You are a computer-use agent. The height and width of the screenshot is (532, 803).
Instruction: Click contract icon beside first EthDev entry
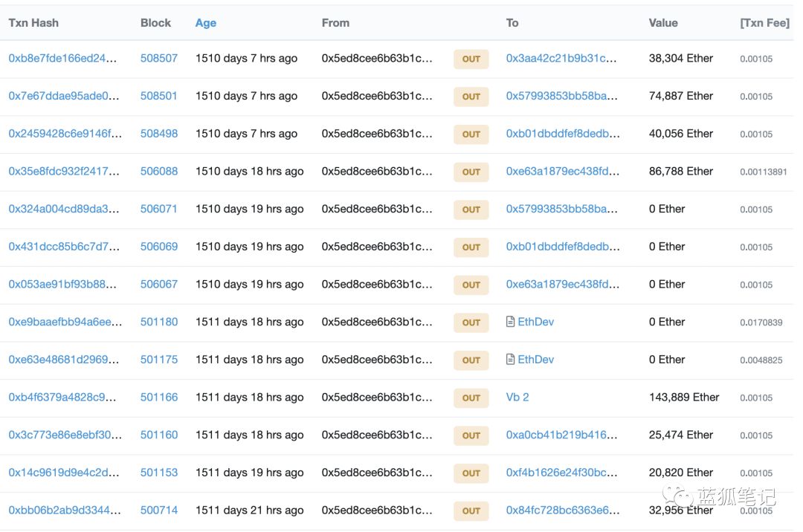[510, 322]
